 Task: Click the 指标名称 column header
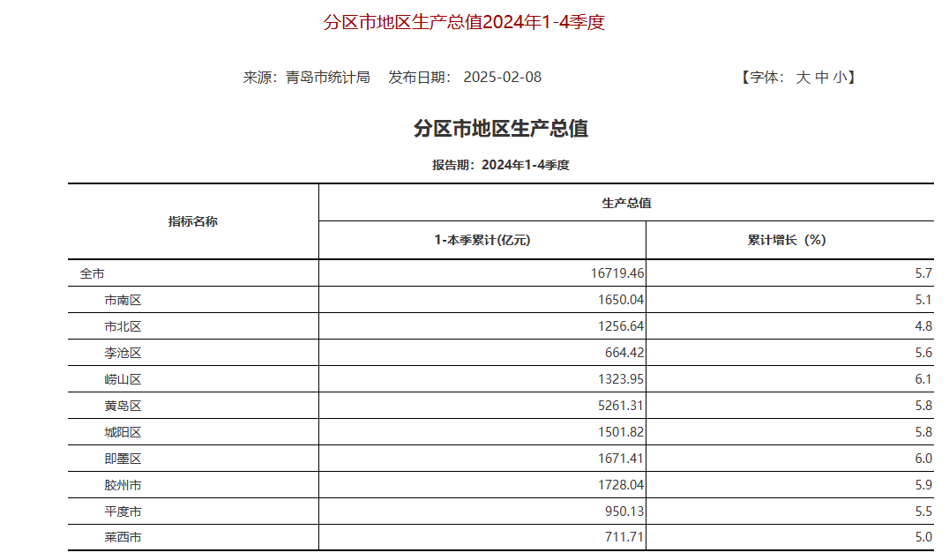pyautogui.click(x=193, y=221)
